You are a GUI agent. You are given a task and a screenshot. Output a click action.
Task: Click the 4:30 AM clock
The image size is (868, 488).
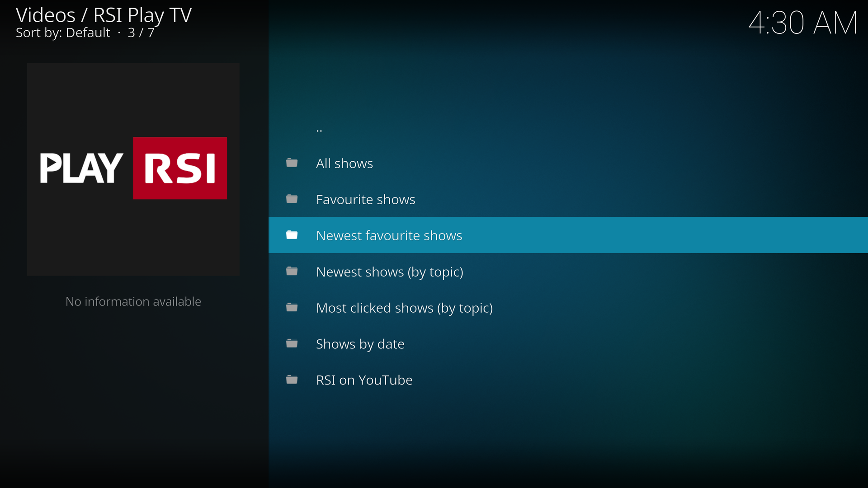[802, 23]
